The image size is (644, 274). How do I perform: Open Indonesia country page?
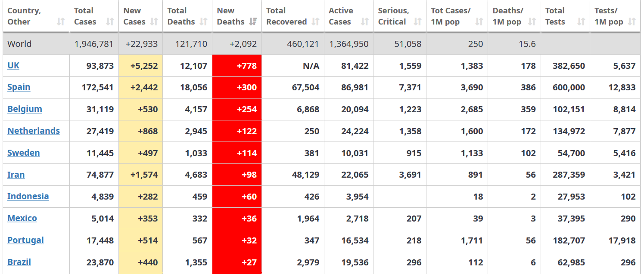[28, 196]
